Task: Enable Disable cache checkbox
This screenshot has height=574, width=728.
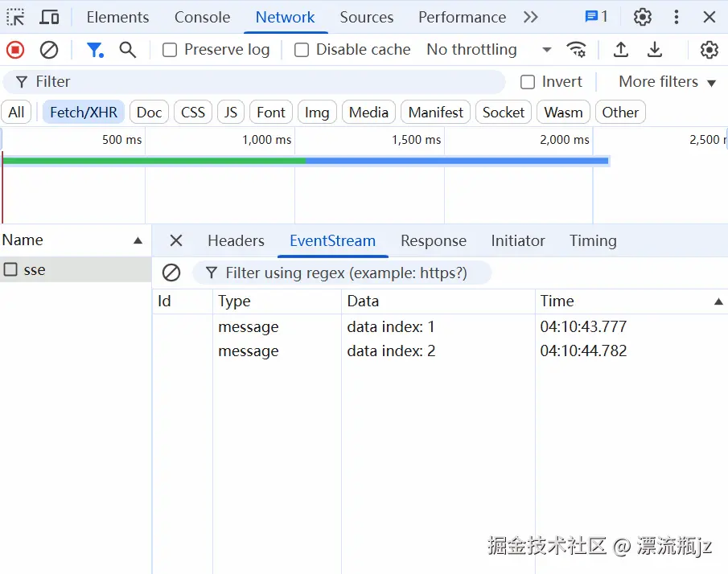Action: pos(302,50)
